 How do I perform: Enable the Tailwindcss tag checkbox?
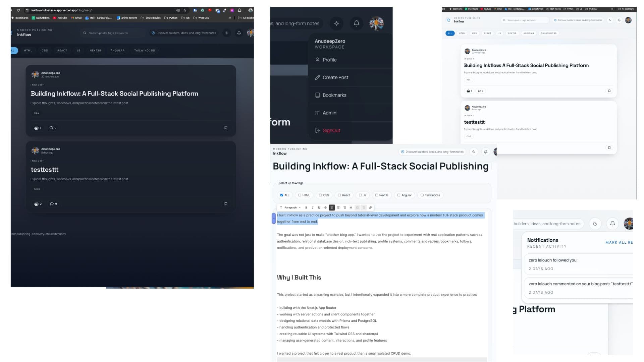(x=422, y=195)
